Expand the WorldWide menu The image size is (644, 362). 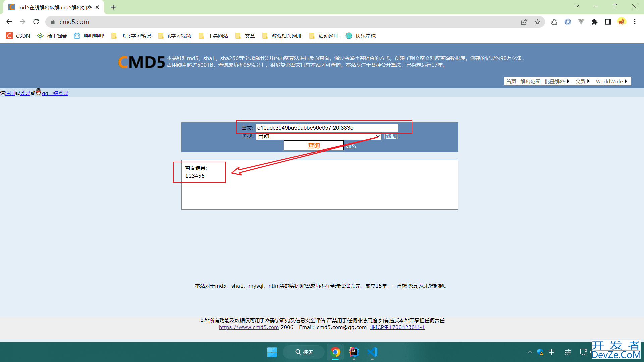pos(611,81)
